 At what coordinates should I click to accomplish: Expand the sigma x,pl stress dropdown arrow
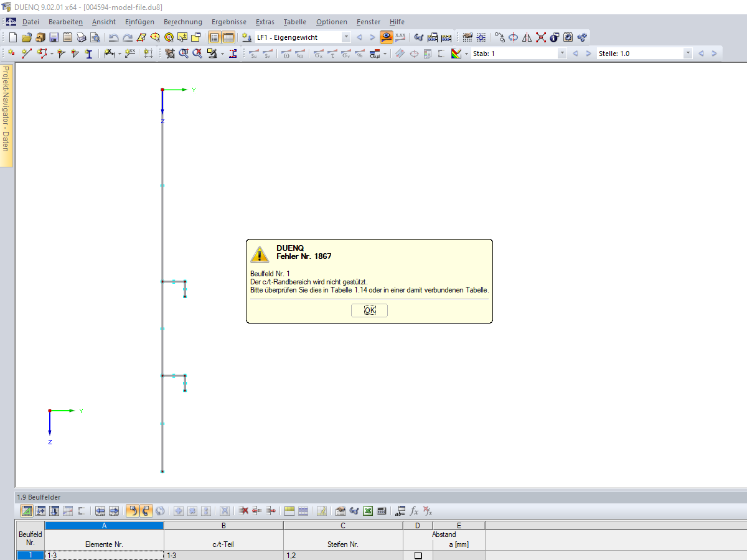tap(385, 54)
